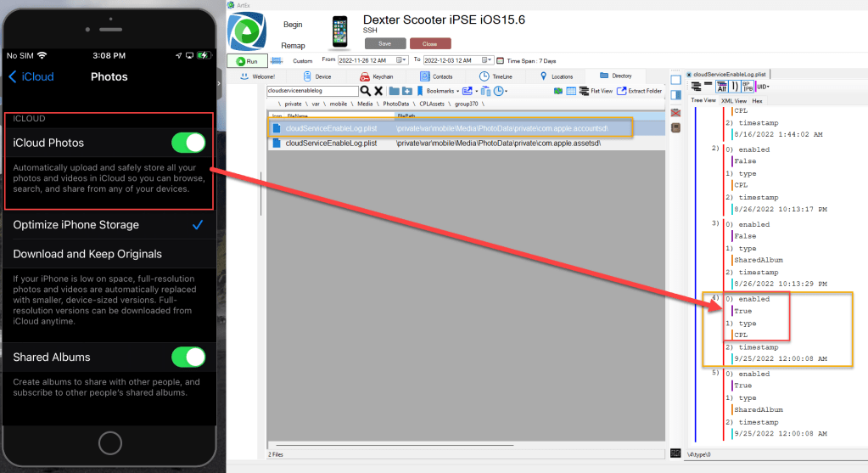Open the From date dropdown
The height and width of the screenshot is (473, 868).
click(404, 60)
